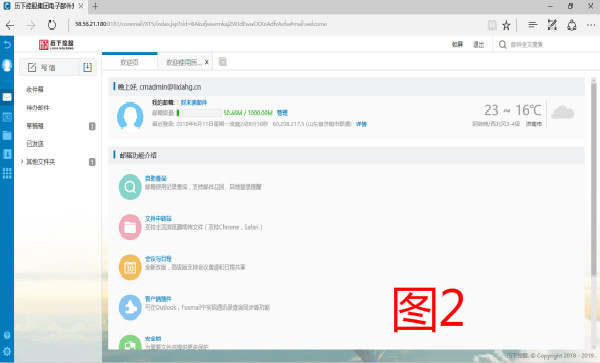Click the Edge share icon

572,25
